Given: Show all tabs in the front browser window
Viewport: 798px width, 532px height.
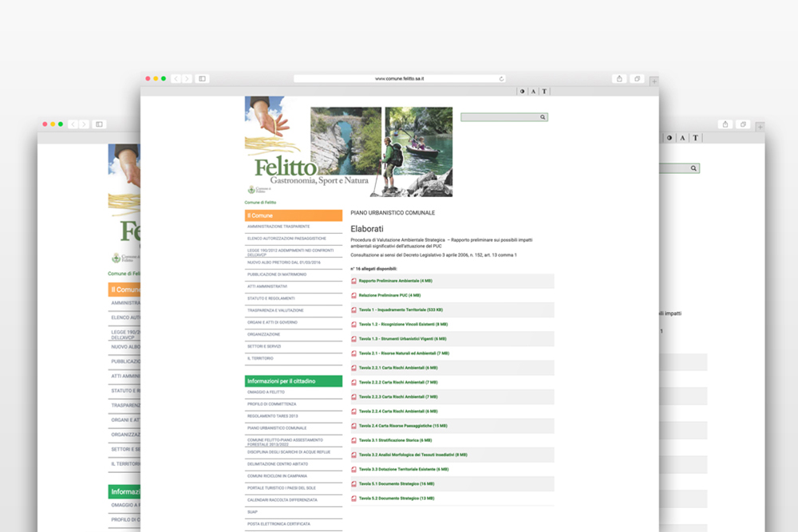Looking at the screenshot, I should (x=637, y=79).
